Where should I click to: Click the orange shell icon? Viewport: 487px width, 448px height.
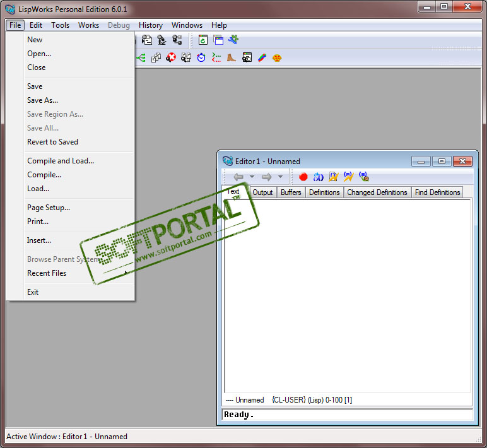point(277,58)
